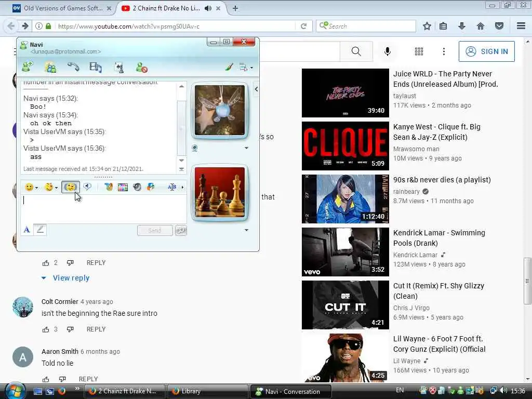Screen dimensions: 532x399
Task: View site info icon in address bar
Action: 39,26
